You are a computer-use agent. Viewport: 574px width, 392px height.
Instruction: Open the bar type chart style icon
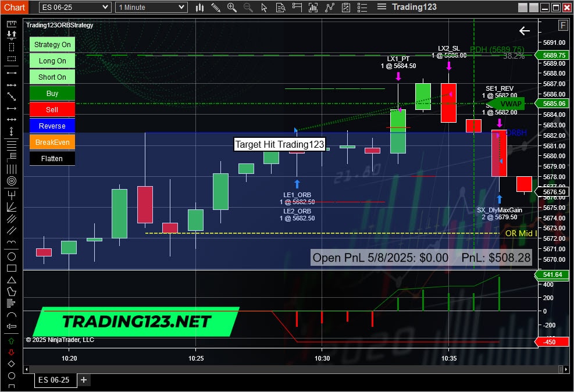199,8
